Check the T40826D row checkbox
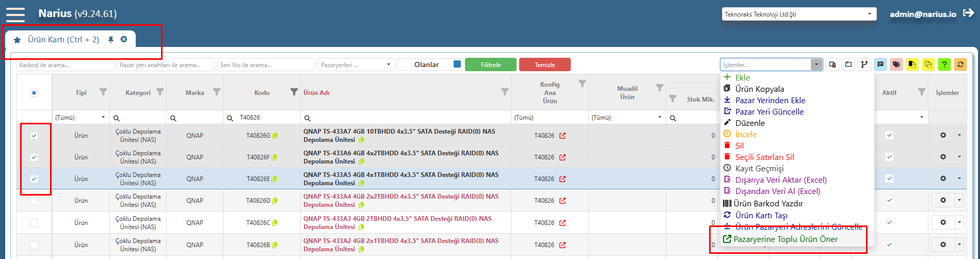Screen dimensions: 980x259 click(34, 201)
